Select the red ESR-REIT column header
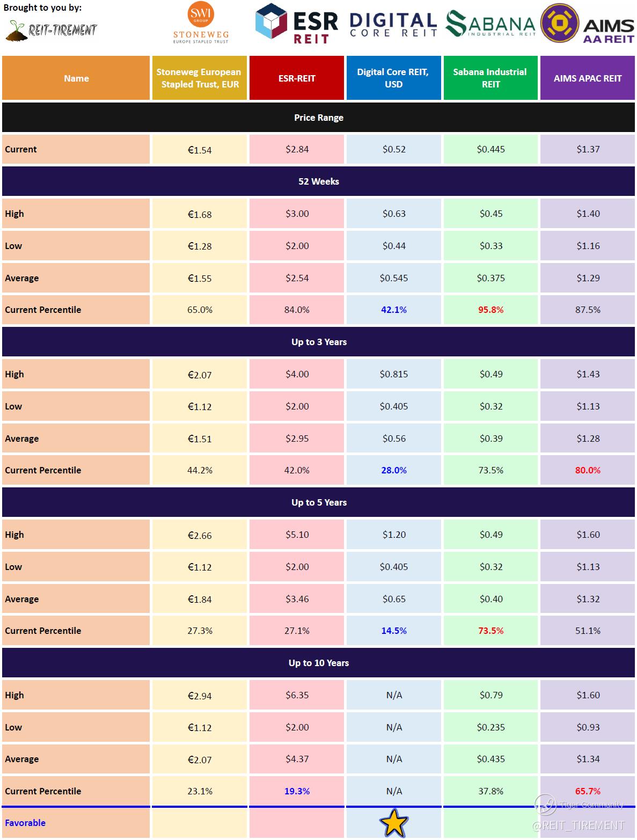 [297, 78]
